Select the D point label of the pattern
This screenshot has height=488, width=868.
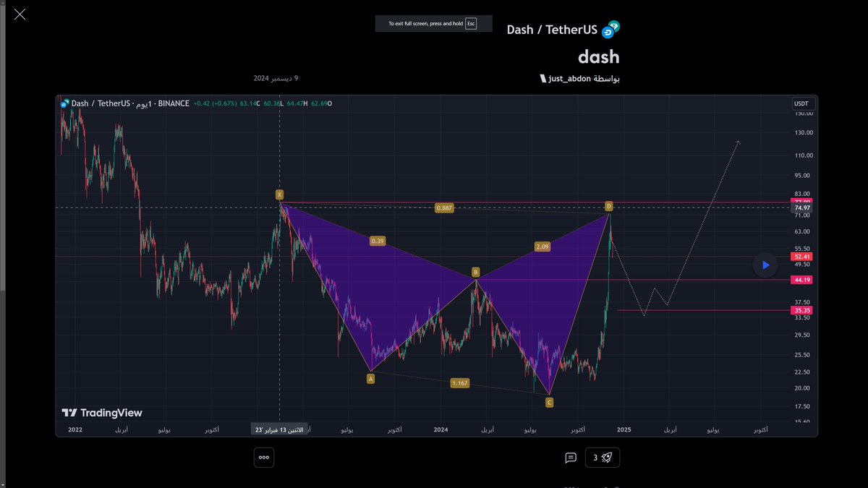(609, 207)
